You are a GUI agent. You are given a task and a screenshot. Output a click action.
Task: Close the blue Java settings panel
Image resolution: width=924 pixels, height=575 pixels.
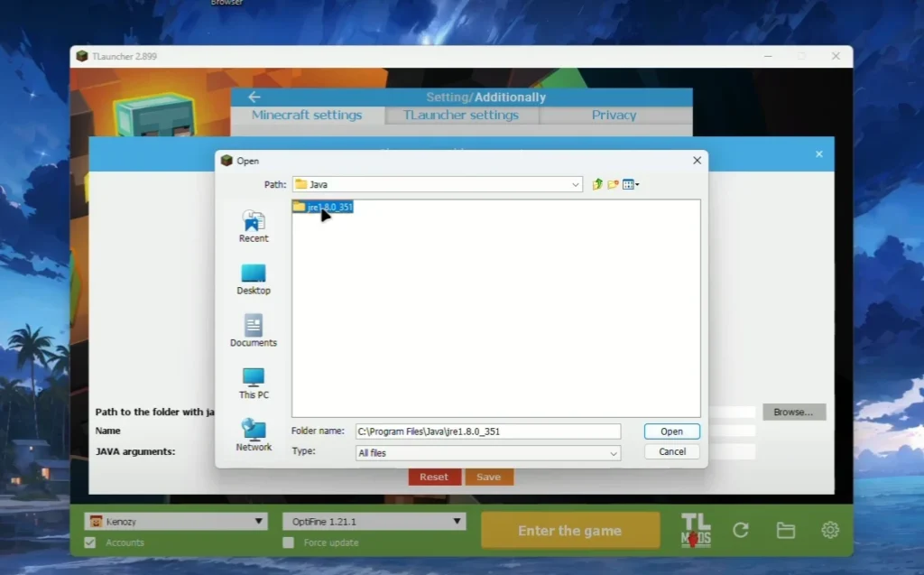point(819,154)
